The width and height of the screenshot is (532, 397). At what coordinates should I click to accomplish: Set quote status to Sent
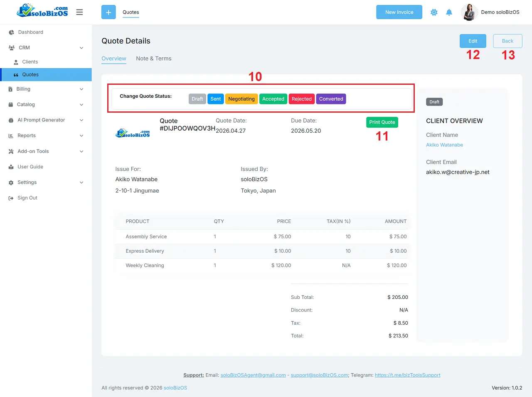tap(216, 99)
